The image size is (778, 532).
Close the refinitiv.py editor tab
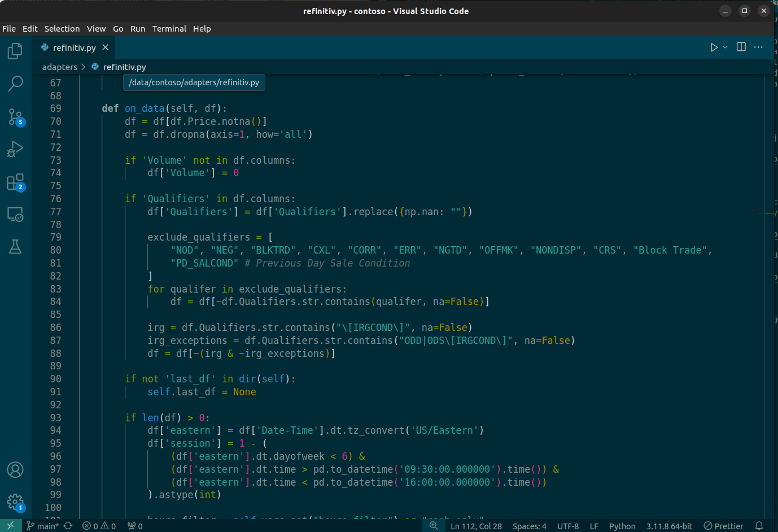pos(106,47)
